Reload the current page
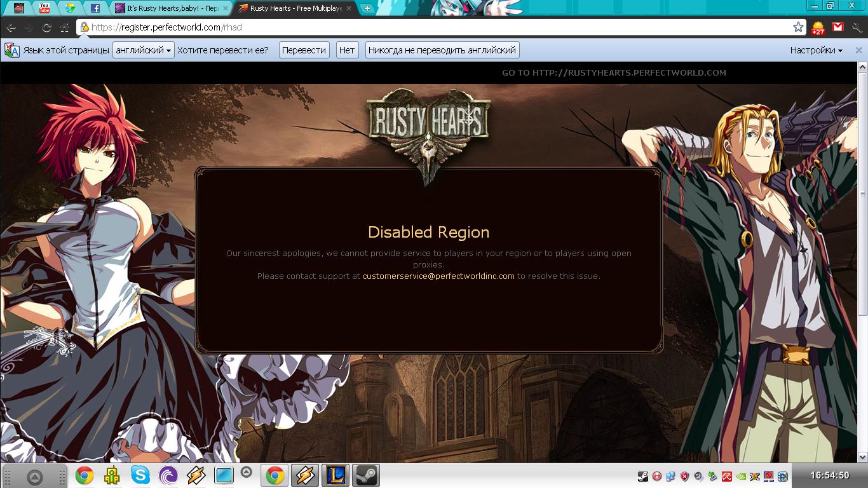 pos(46,27)
